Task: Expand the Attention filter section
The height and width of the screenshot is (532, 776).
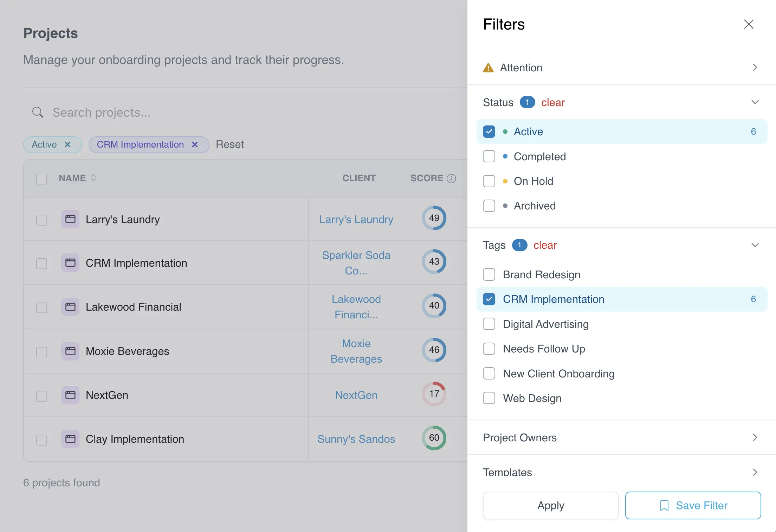Action: coord(755,67)
